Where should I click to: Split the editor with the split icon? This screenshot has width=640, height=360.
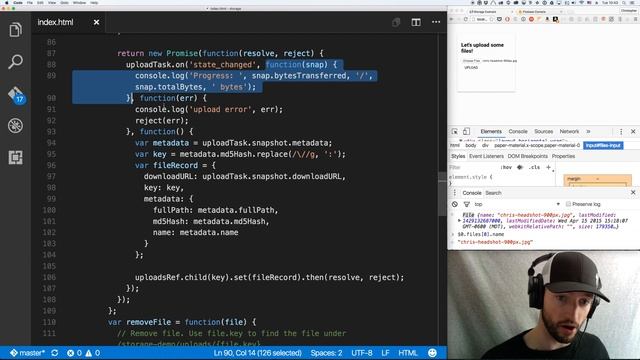[416, 22]
